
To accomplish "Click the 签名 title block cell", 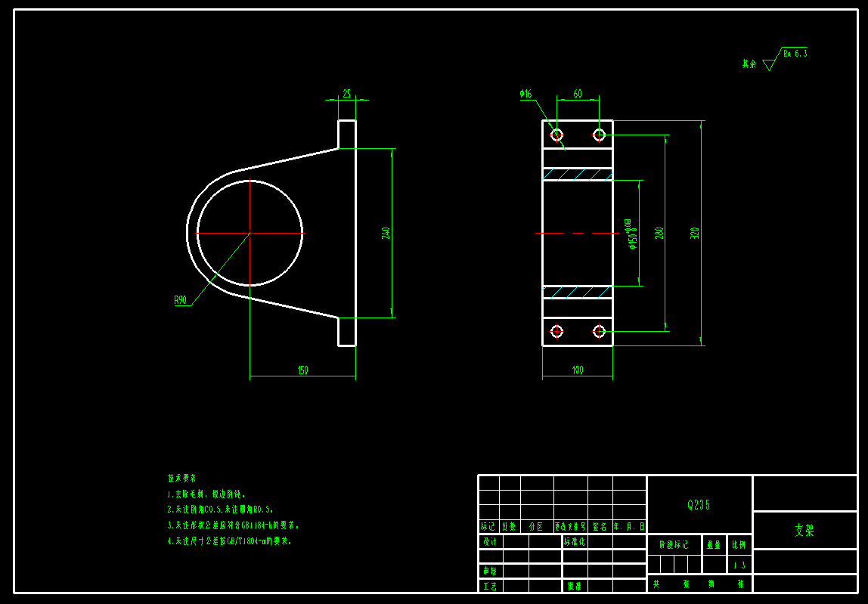I will pos(600,526).
